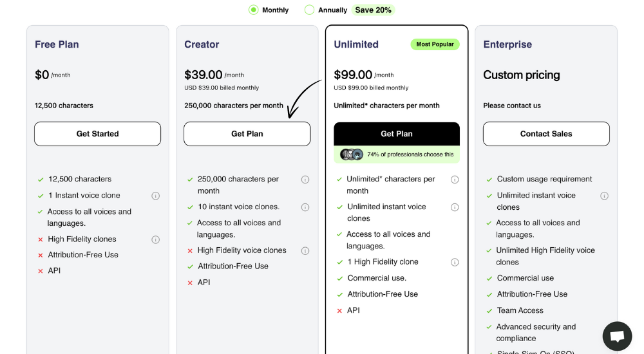644x354 pixels.
Task: View info on Unlimited 1 High Fidelity clone
Action: pyautogui.click(x=454, y=262)
